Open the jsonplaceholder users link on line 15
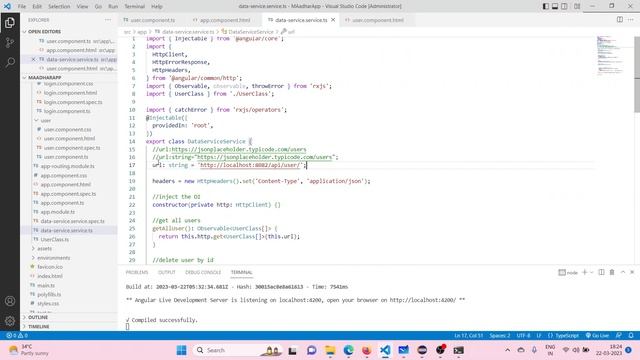 point(238,149)
